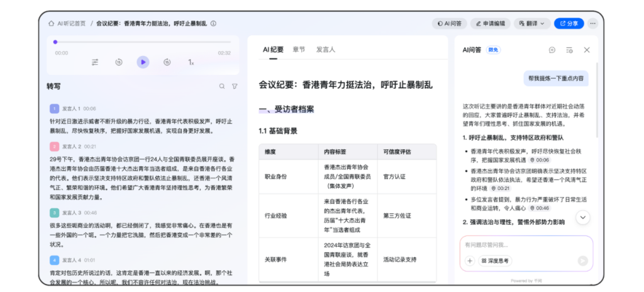This screenshot has height=292, width=644.
Task: Switch to the 章节 tab
Action: [299, 49]
